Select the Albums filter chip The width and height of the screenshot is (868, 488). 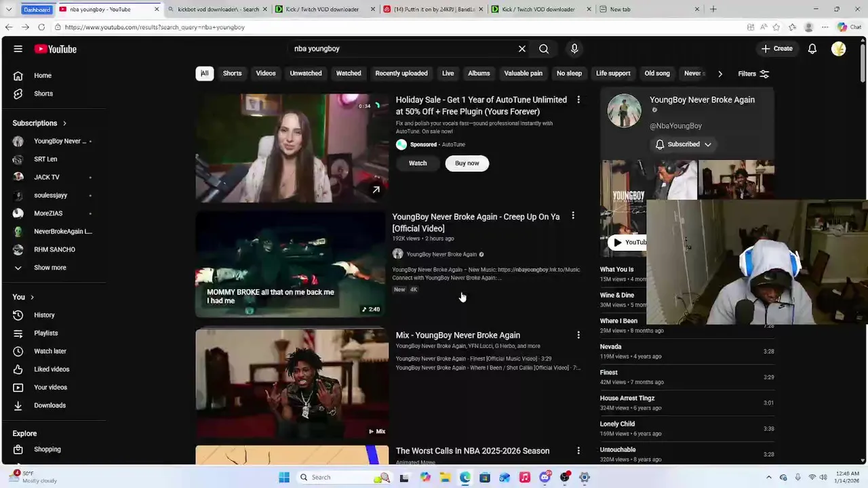click(x=479, y=73)
